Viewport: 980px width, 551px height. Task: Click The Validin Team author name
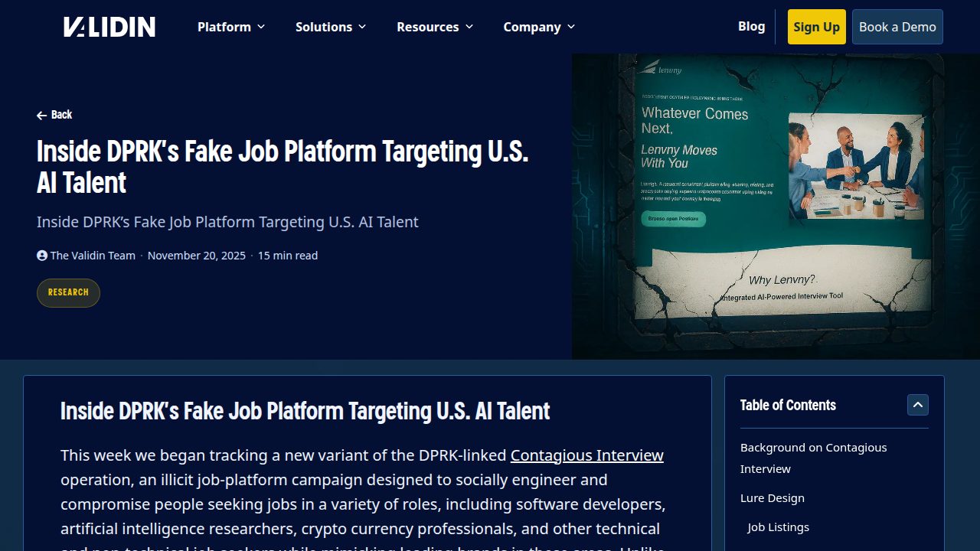coord(93,256)
